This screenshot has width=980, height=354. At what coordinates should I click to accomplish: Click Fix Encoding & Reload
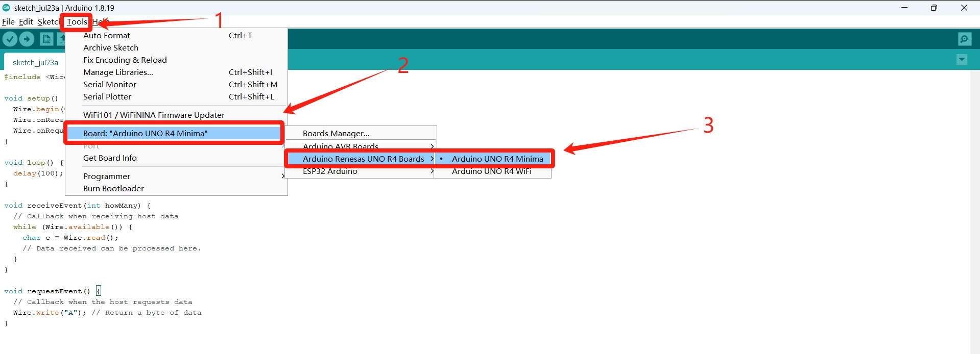tap(176, 60)
